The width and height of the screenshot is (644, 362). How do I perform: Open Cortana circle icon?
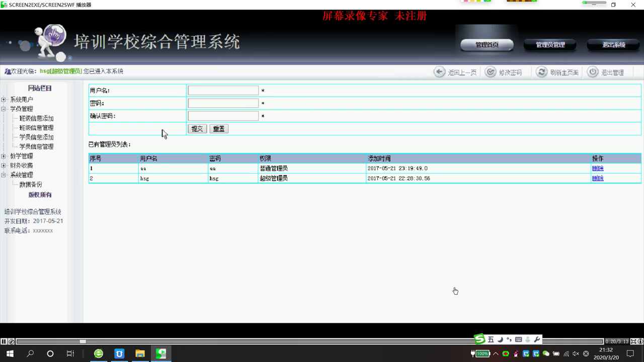click(50, 353)
